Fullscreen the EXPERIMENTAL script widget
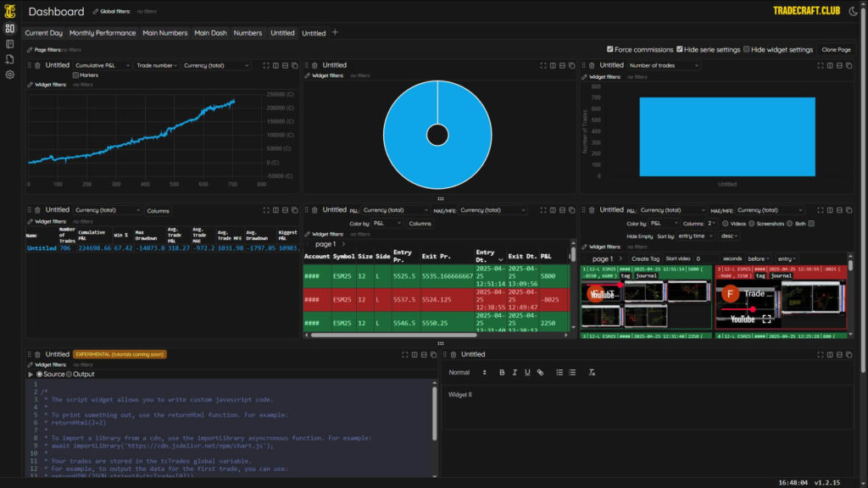The height and width of the screenshot is (488, 868). pos(404,355)
